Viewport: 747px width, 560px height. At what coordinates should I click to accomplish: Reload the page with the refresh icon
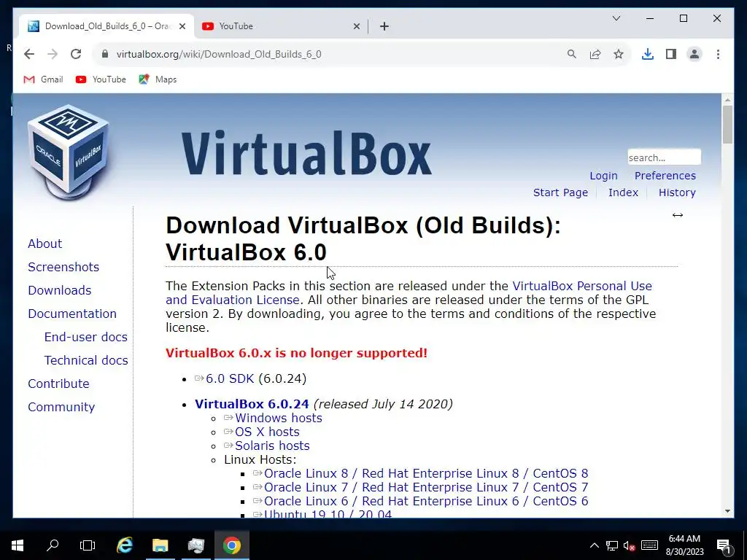click(x=76, y=54)
